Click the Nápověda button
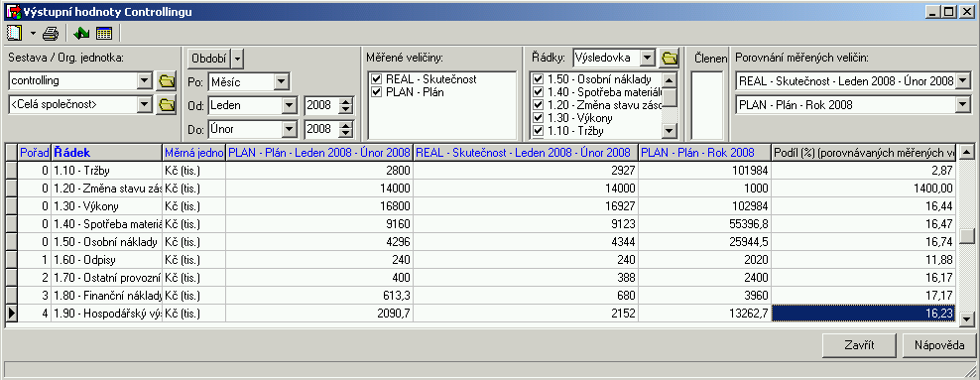The image size is (980, 380). click(940, 345)
